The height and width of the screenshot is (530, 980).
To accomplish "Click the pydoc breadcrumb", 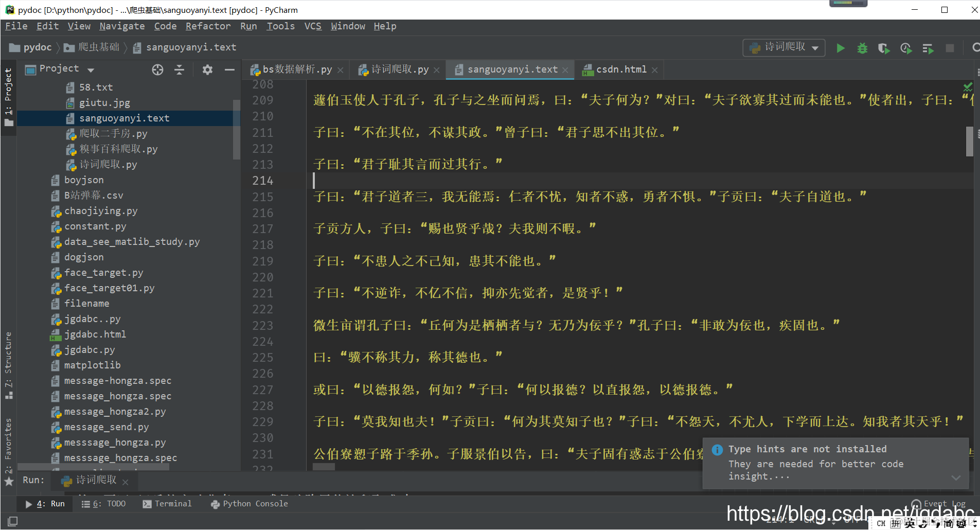I will pos(31,47).
